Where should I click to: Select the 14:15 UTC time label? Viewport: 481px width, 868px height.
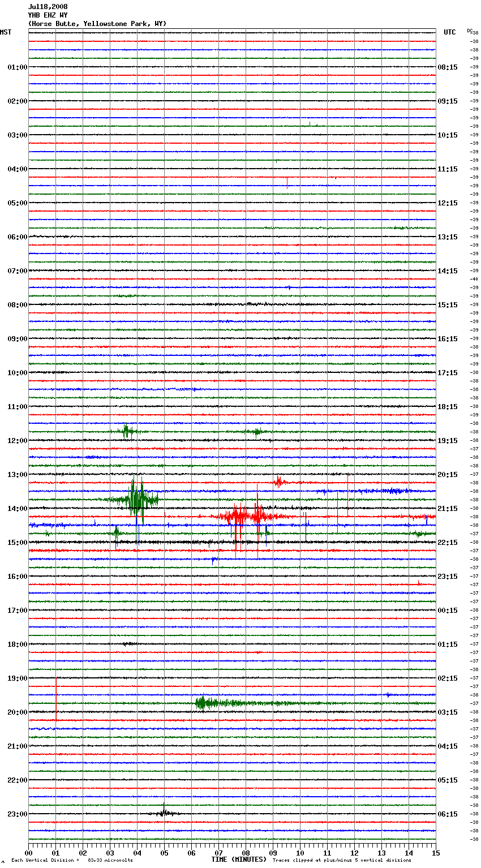click(x=448, y=271)
